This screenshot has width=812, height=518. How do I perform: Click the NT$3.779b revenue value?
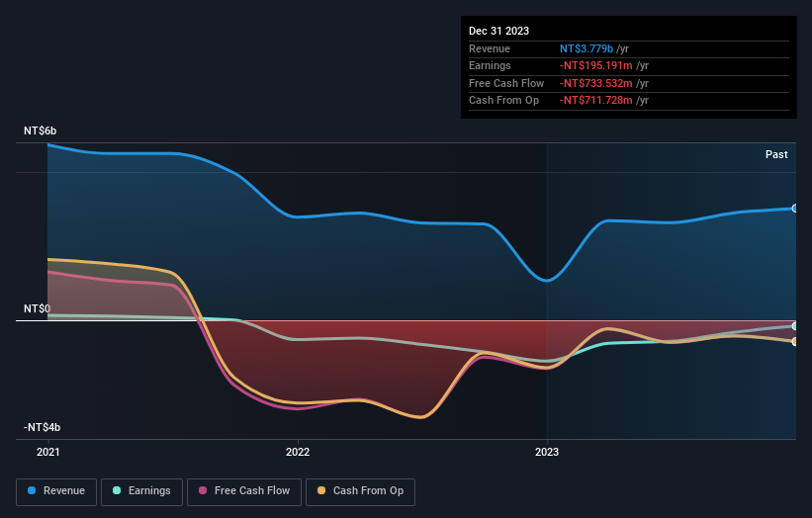click(586, 48)
